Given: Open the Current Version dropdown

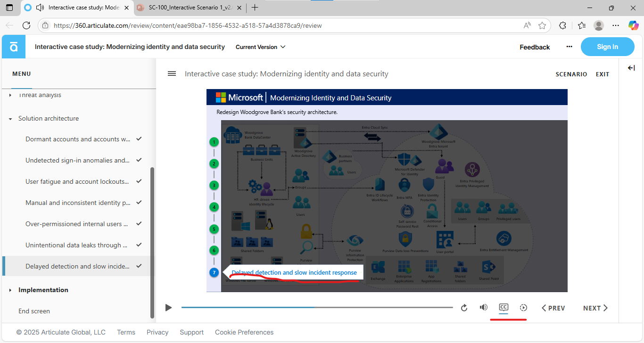Looking at the screenshot, I should coord(261,47).
